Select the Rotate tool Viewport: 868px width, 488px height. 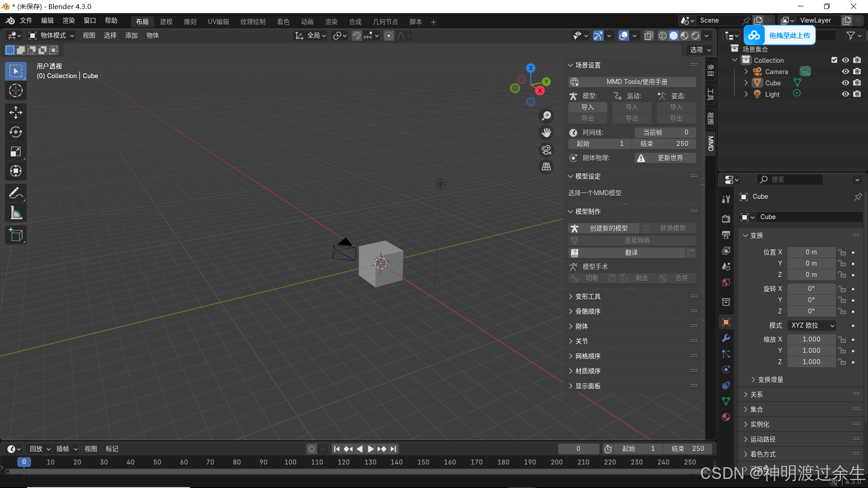point(16,132)
